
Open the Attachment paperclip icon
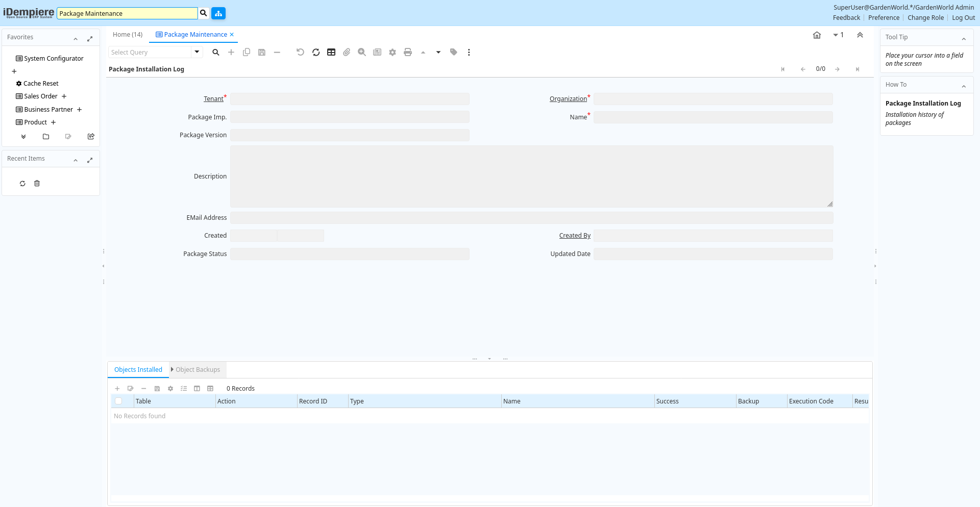click(x=347, y=52)
